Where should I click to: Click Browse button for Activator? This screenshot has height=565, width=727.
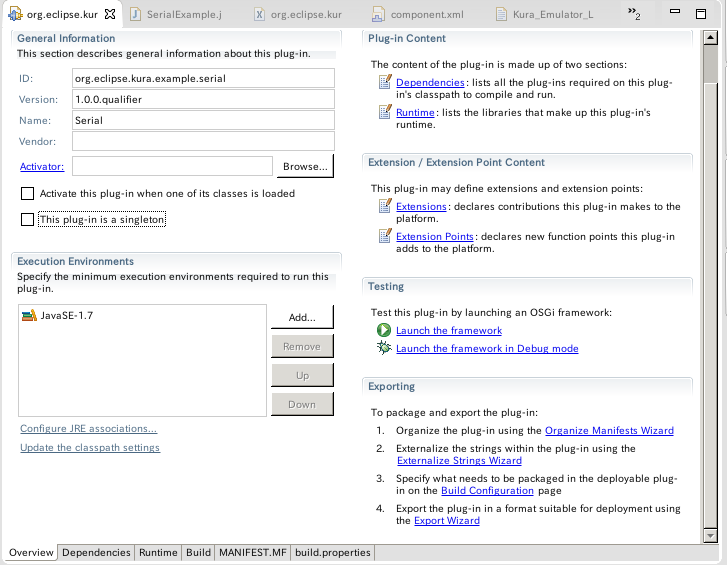pos(305,166)
